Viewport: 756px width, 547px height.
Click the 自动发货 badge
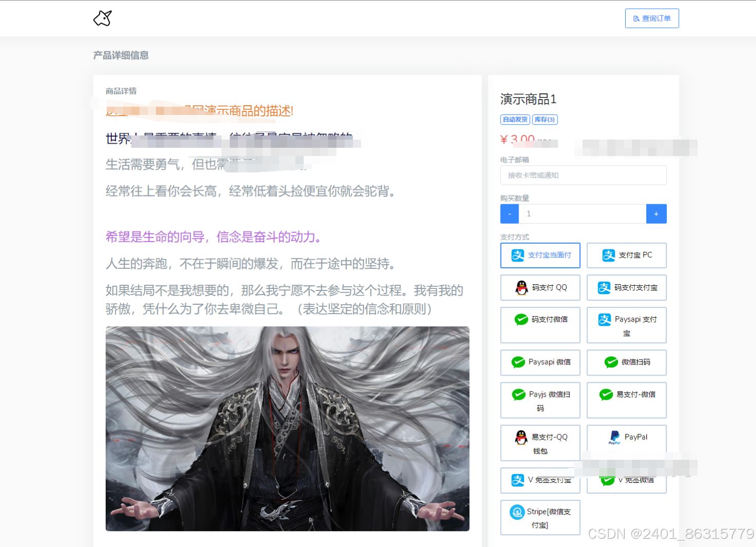[x=514, y=120]
